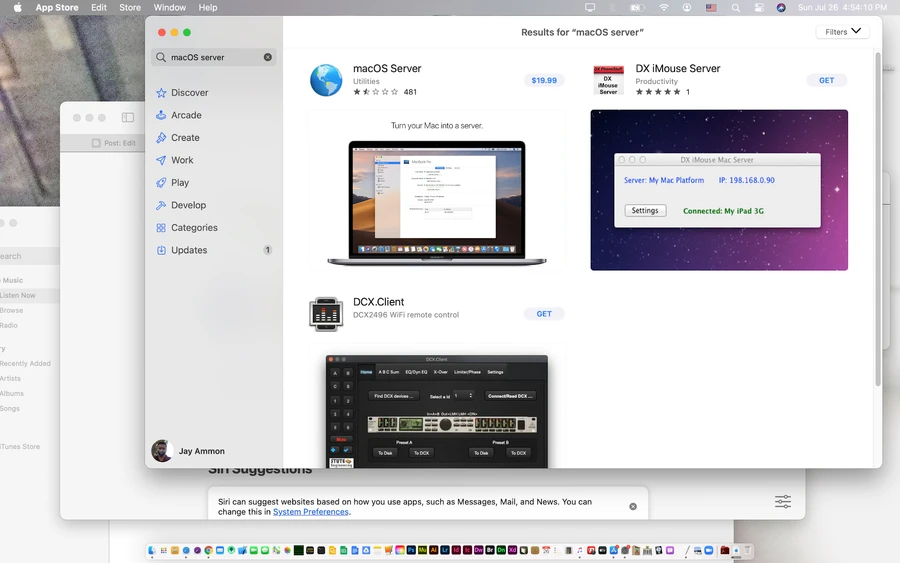Show the menu bar date and time
This screenshot has height=563, width=900.
[x=842, y=7]
